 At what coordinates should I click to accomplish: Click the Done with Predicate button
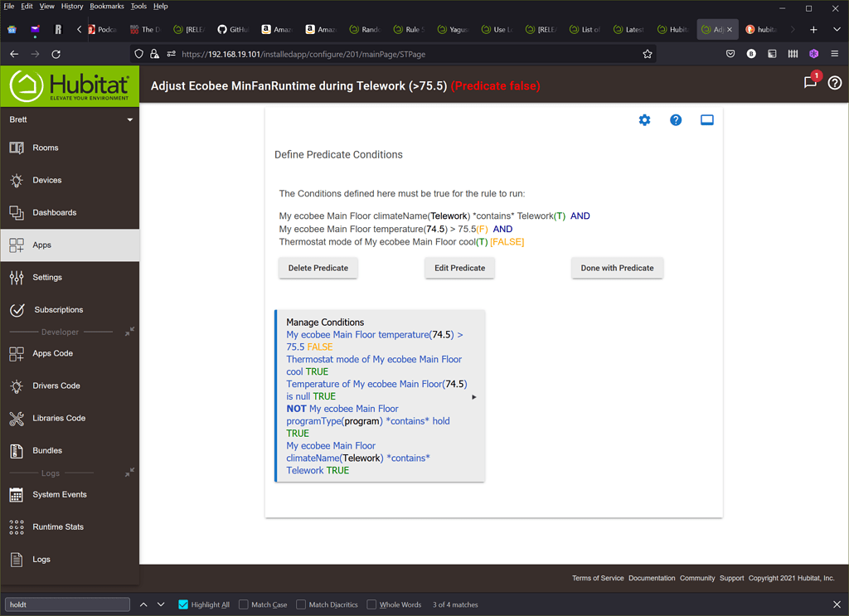[x=617, y=268]
